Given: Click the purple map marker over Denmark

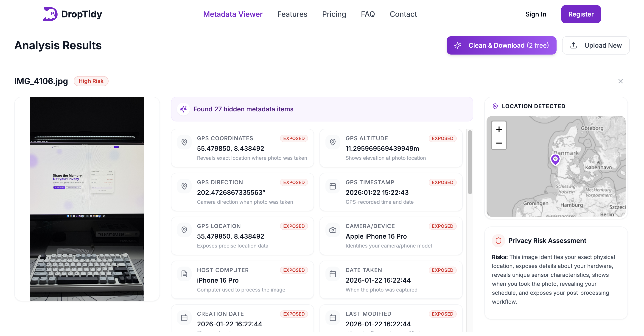Looking at the screenshot, I should coord(555,159).
